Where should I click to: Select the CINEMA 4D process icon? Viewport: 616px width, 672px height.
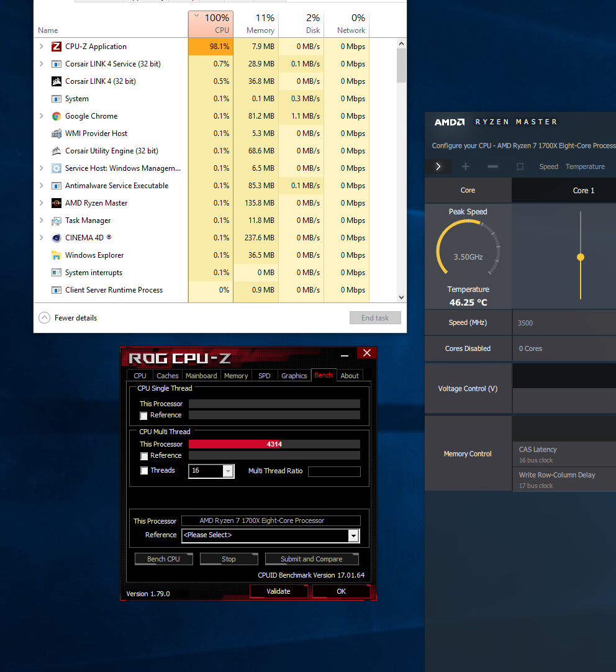click(x=56, y=238)
